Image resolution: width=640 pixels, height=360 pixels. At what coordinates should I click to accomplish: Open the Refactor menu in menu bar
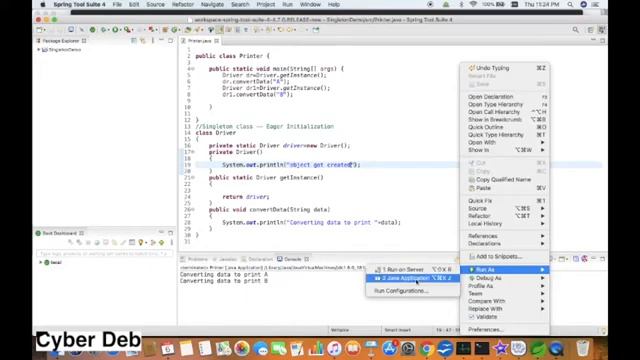point(183,4)
